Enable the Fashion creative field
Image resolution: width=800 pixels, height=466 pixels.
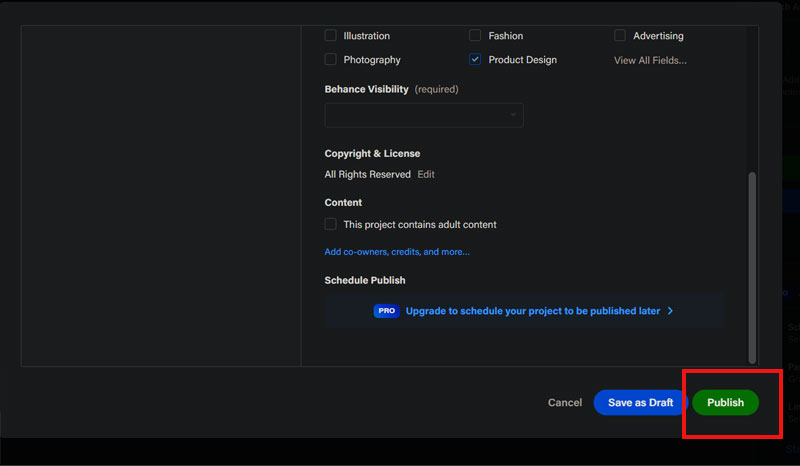point(475,36)
